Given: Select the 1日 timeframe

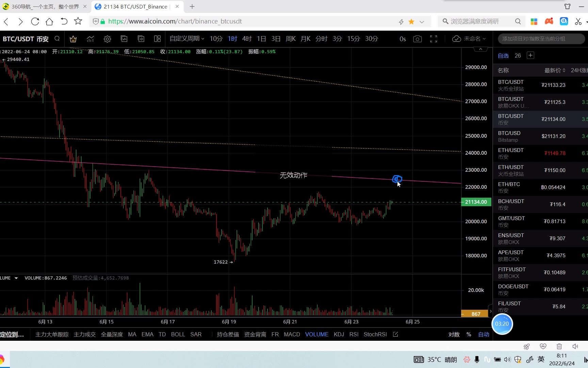Looking at the screenshot, I should [x=261, y=39].
